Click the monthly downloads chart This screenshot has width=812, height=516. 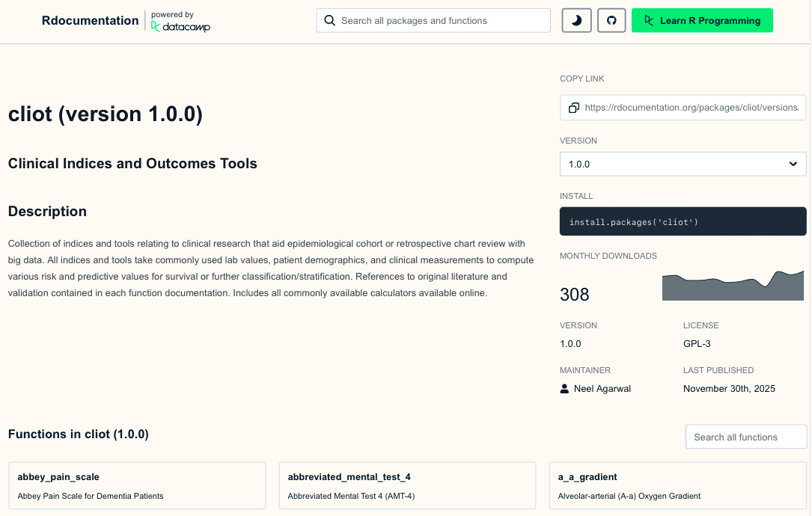point(733,286)
